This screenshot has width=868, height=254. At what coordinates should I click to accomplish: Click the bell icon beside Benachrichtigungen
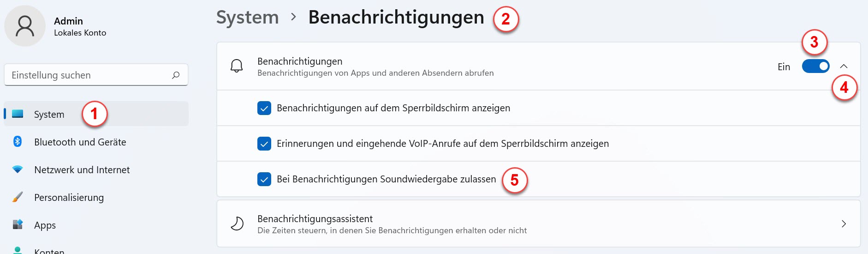click(x=237, y=66)
